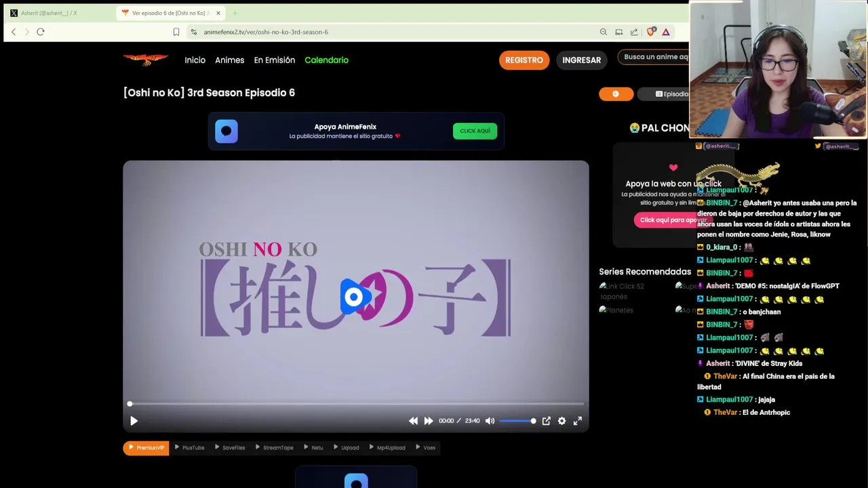This screenshot has height=488, width=868.
Task: Close the Oshi no Ko browser tab
Action: 218,13
